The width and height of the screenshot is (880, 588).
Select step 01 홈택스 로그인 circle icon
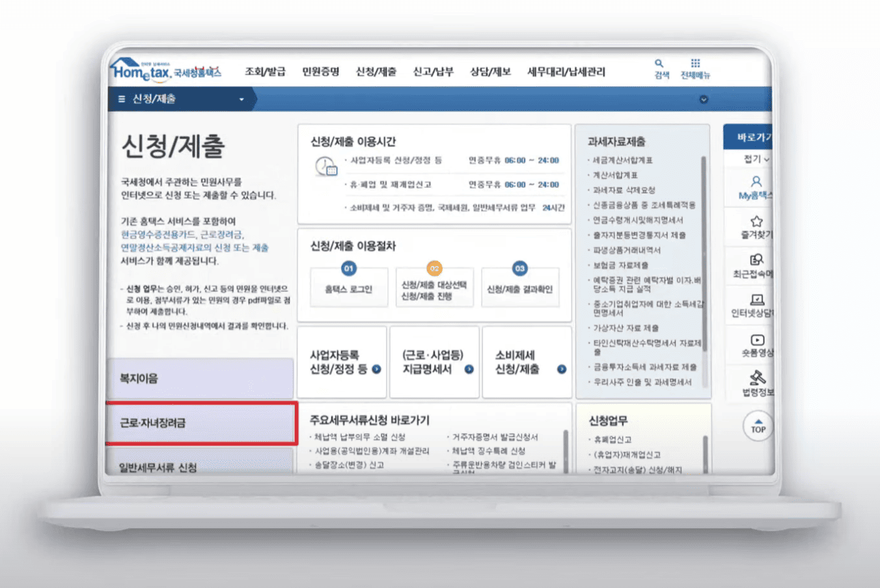click(349, 268)
